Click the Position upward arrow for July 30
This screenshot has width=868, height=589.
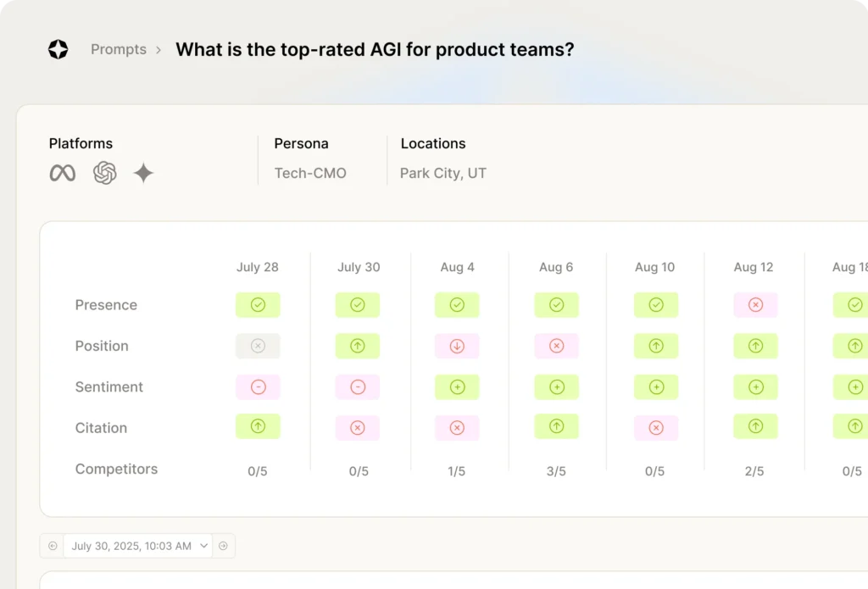pyautogui.click(x=358, y=346)
